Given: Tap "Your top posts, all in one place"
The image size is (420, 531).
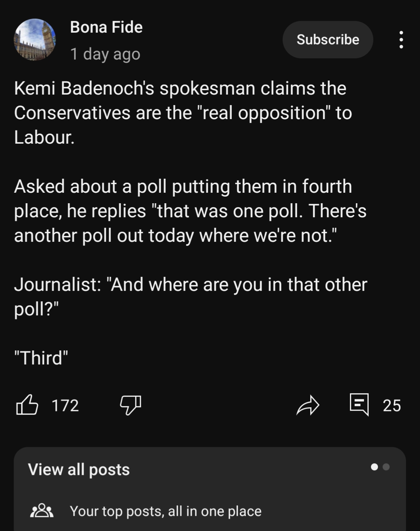Looking at the screenshot, I should click(x=165, y=511).
